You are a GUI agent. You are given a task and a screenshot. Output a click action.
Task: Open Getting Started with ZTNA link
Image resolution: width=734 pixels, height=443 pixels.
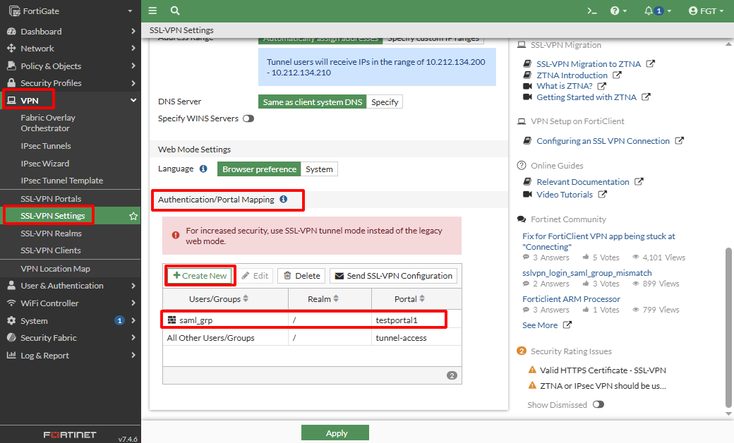point(586,97)
